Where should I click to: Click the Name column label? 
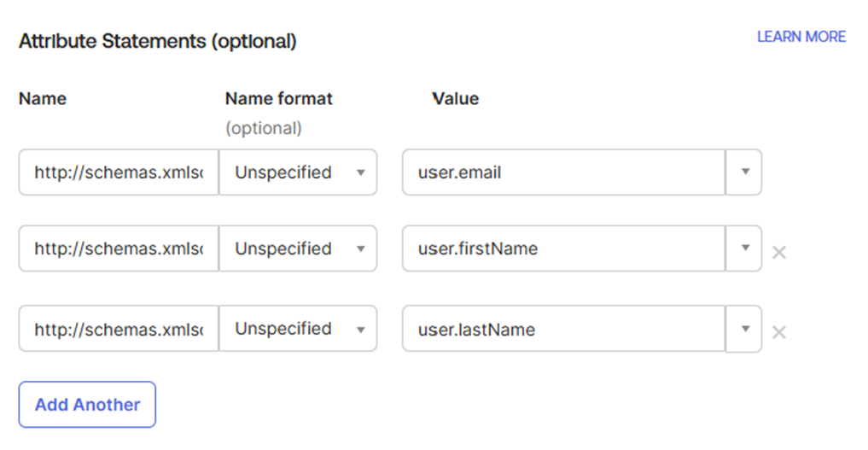point(43,99)
